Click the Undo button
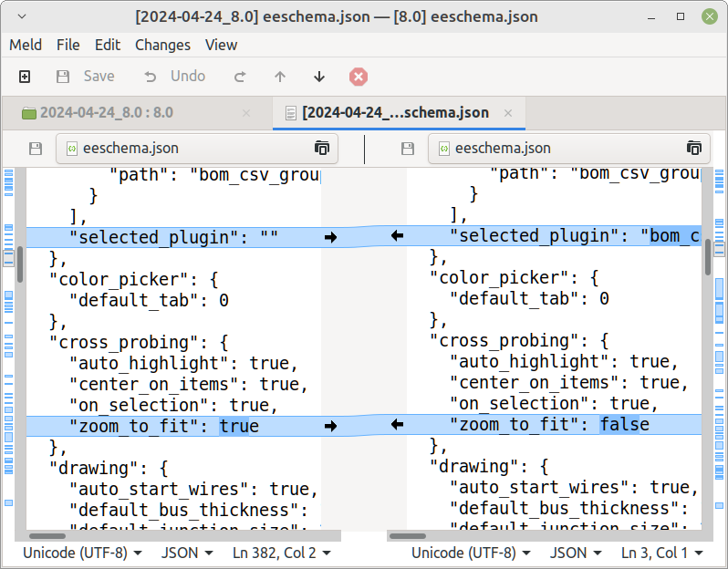The width and height of the screenshot is (728, 569). (x=175, y=77)
